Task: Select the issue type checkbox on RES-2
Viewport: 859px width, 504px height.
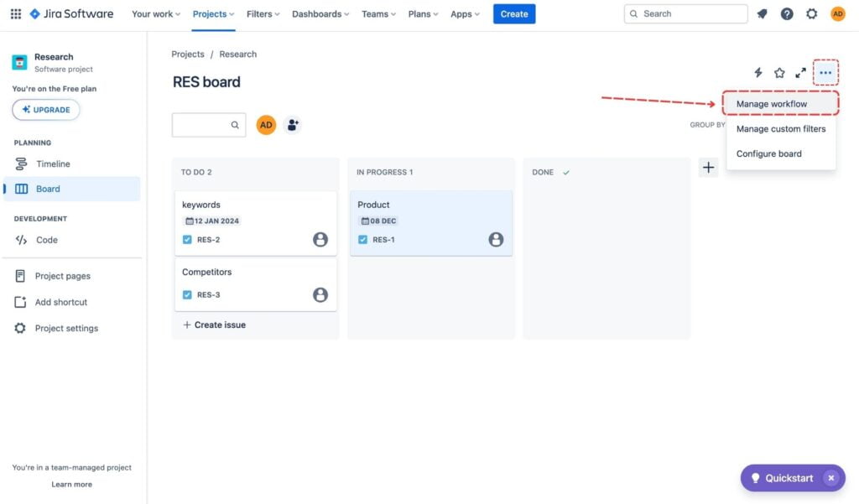Action: click(x=186, y=239)
